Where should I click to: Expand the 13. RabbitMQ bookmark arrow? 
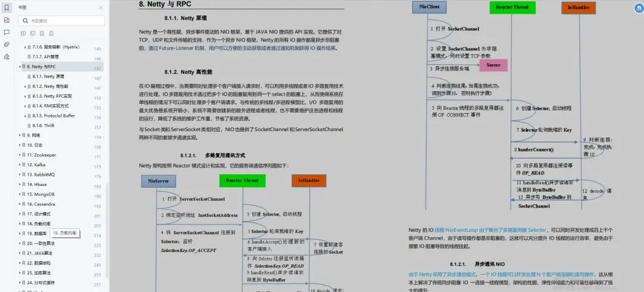tap(20, 175)
